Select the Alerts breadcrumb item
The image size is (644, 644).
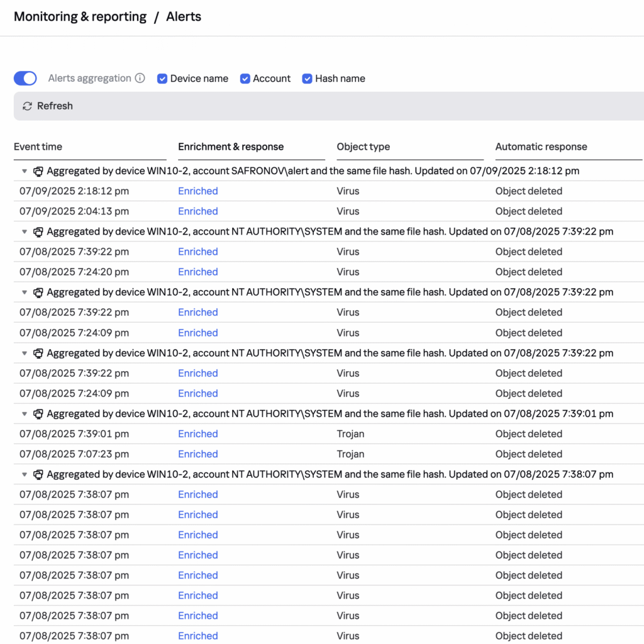click(x=184, y=17)
